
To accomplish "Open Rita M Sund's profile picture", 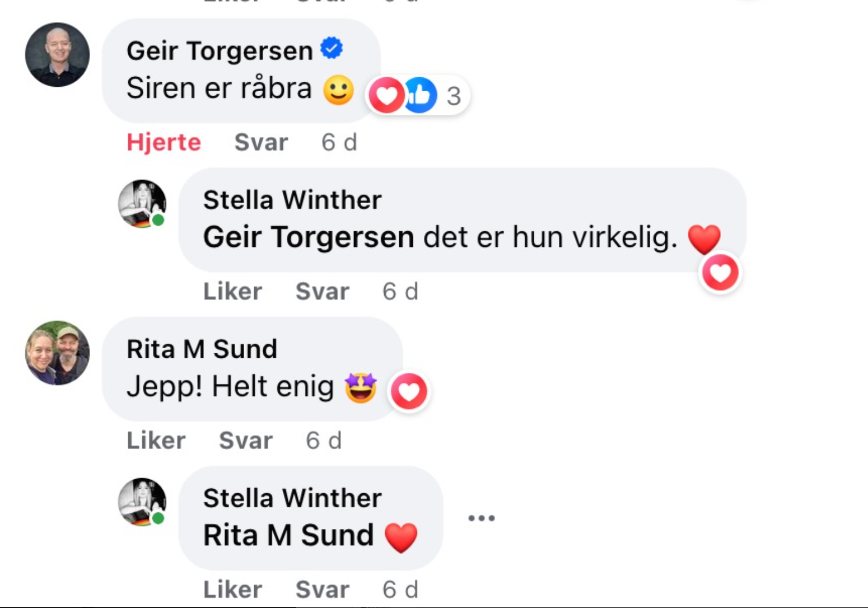I will (57, 353).
